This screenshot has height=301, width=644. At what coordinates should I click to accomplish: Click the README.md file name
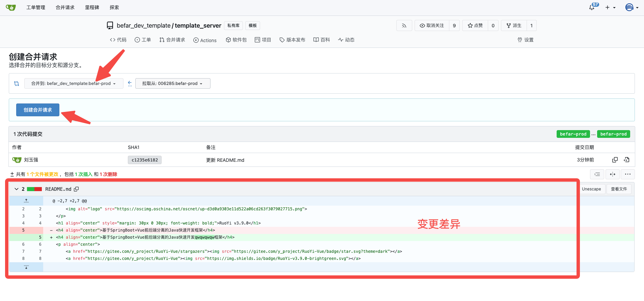[x=58, y=189]
